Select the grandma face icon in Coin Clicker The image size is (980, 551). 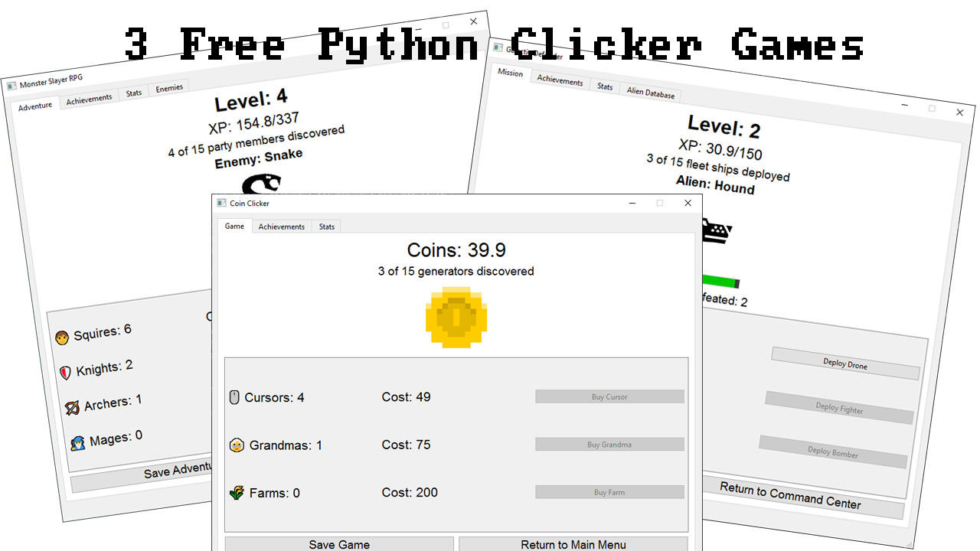coord(238,444)
